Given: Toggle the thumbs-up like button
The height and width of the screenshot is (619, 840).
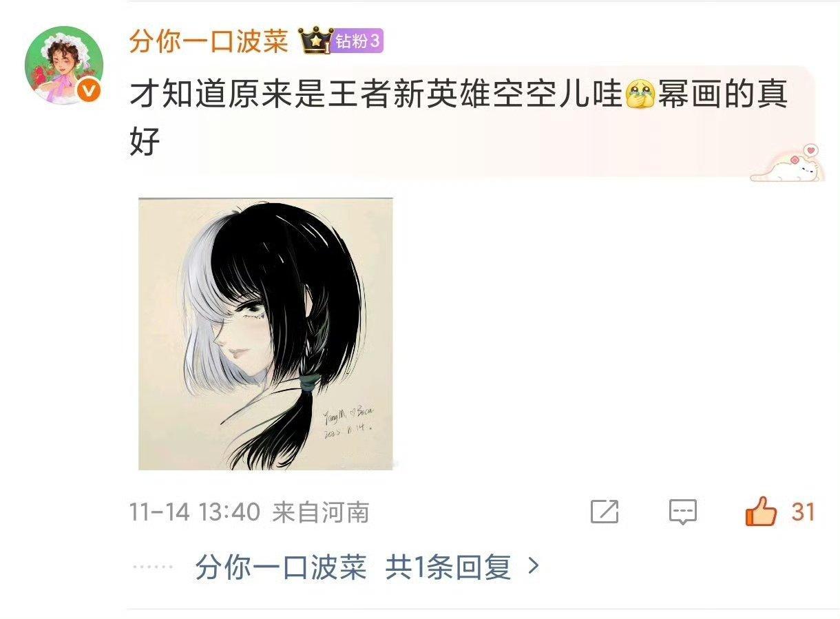Looking at the screenshot, I should [761, 512].
